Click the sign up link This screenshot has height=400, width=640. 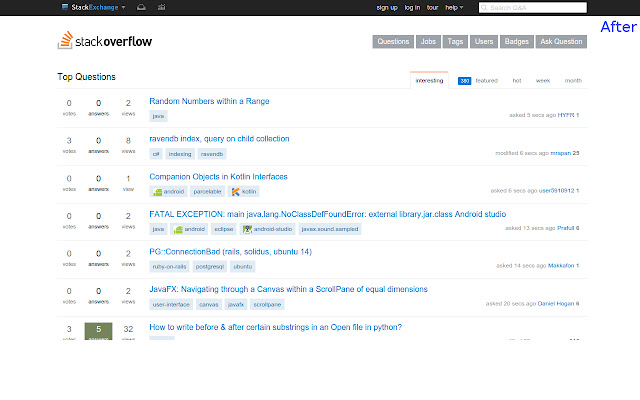coord(387,7)
